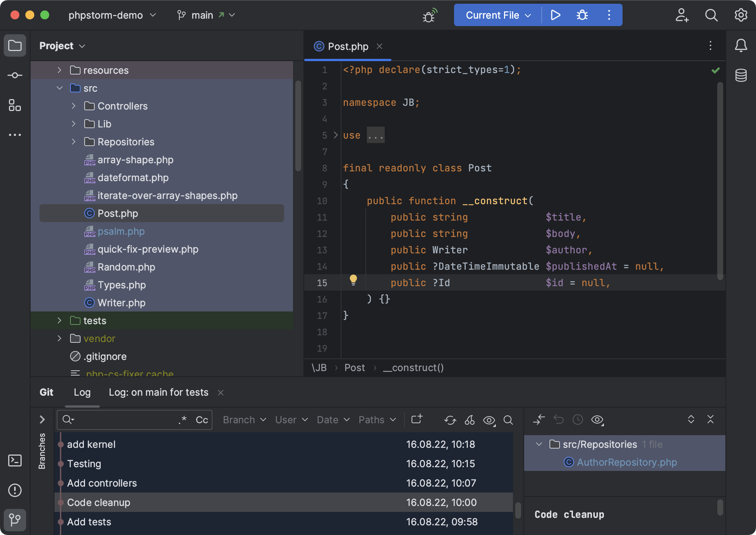The image size is (756, 535).
Task: Show diff for changed file
Action: pos(539,420)
